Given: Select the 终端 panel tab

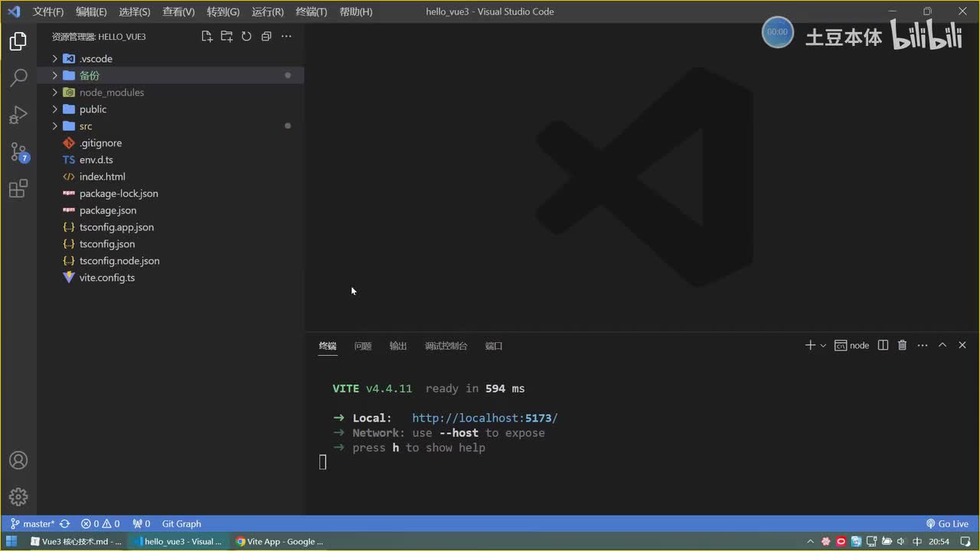Looking at the screenshot, I should pyautogui.click(x=328, y=346).
